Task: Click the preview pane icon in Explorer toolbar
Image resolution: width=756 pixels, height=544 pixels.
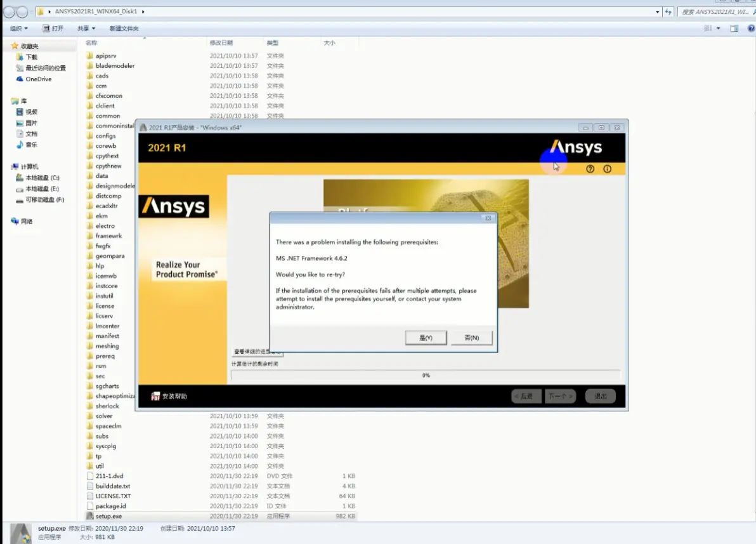Action: pyautogui.click(x=736, y=28)
